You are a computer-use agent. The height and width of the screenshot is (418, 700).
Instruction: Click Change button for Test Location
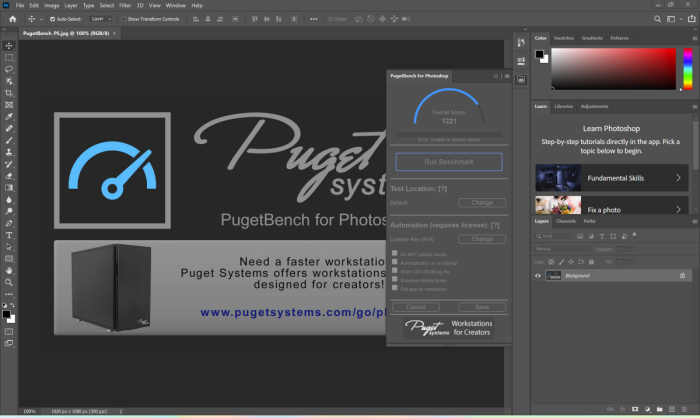tap(482, 203)
